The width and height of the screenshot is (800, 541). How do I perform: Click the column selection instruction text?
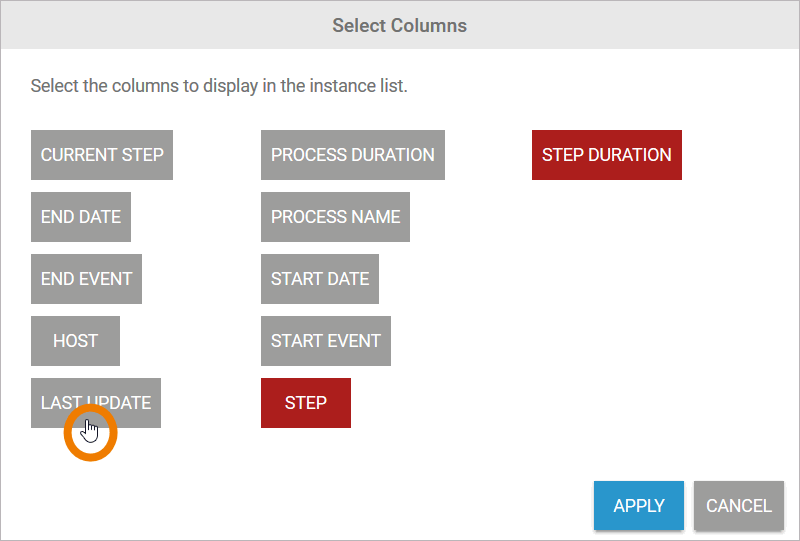coord(219,86)
